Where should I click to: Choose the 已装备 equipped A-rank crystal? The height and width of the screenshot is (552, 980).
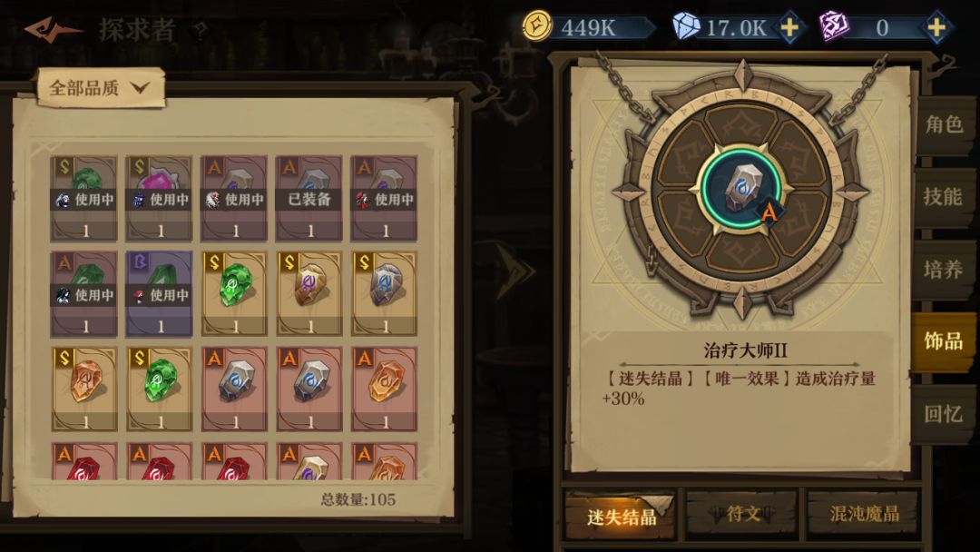[309, 198]
